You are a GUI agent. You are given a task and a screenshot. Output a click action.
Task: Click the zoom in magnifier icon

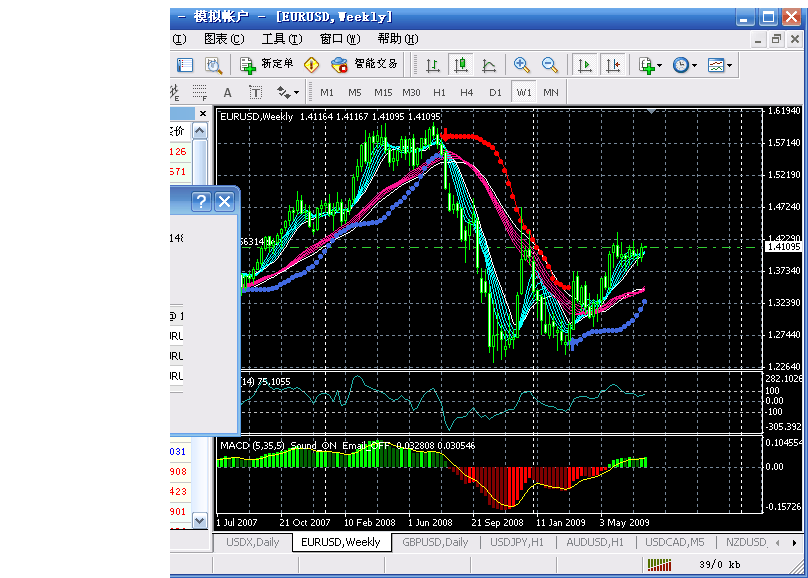point(522,65)
